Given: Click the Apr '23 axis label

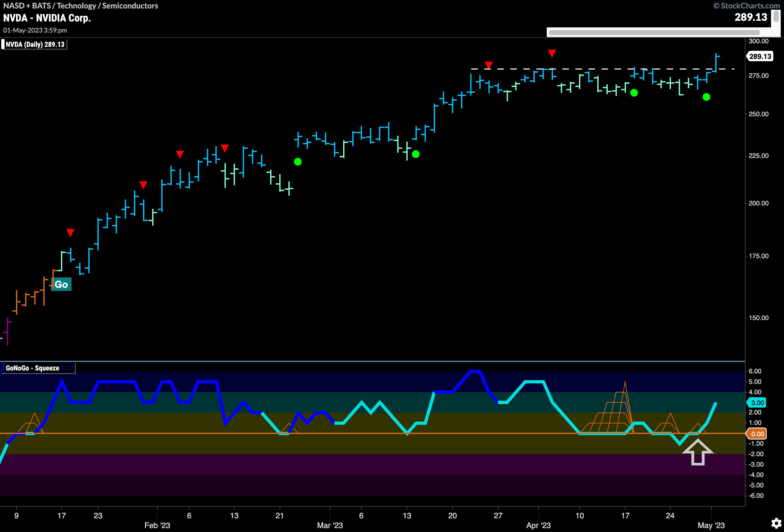Looking at the screenshot, I should click(538, 525).
